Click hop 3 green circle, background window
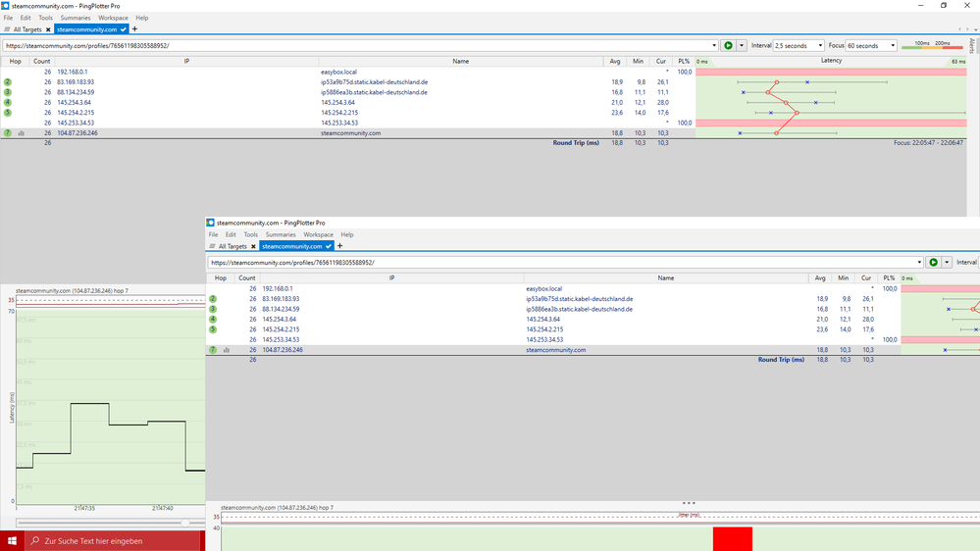The image size is (980, 551). 8,92
